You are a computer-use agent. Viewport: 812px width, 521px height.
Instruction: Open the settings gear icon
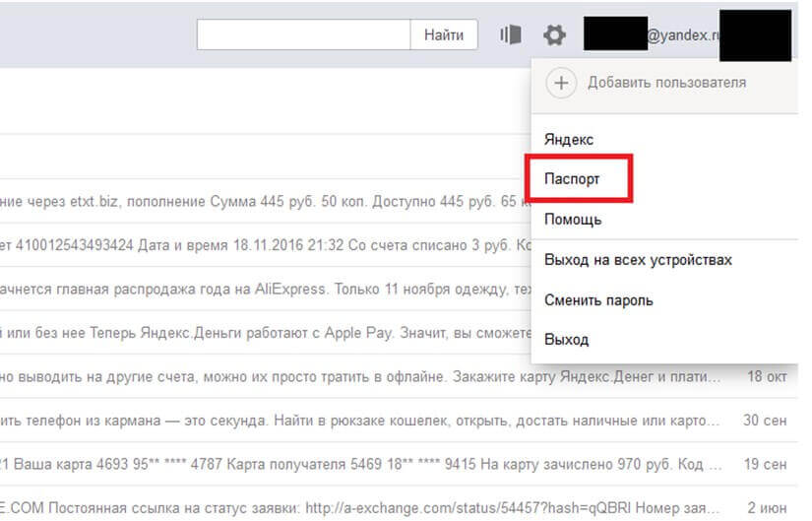point(554,35)
